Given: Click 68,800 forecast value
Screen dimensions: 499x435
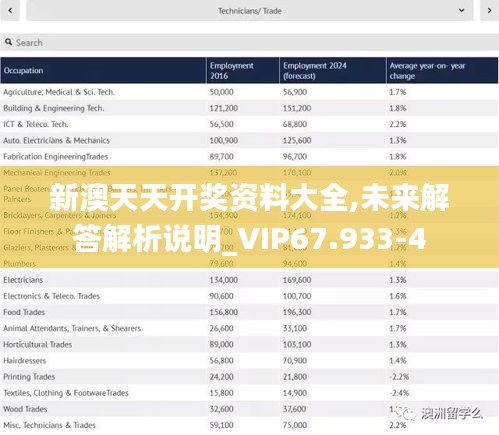Looking at the screenshot, I should tap(295, 124).
